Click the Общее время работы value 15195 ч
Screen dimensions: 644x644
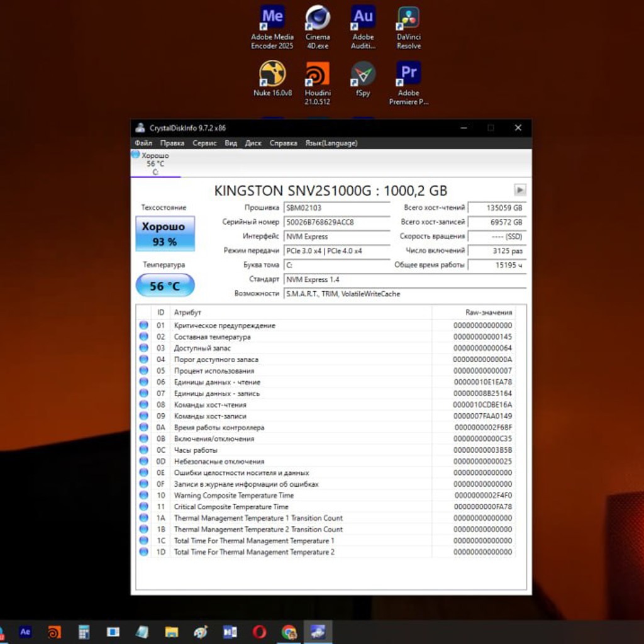pos(497,265)
